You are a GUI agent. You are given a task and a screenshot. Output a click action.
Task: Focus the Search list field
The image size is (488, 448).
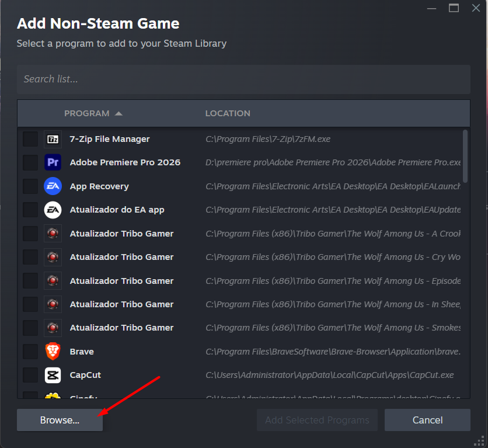pos(243,79)
